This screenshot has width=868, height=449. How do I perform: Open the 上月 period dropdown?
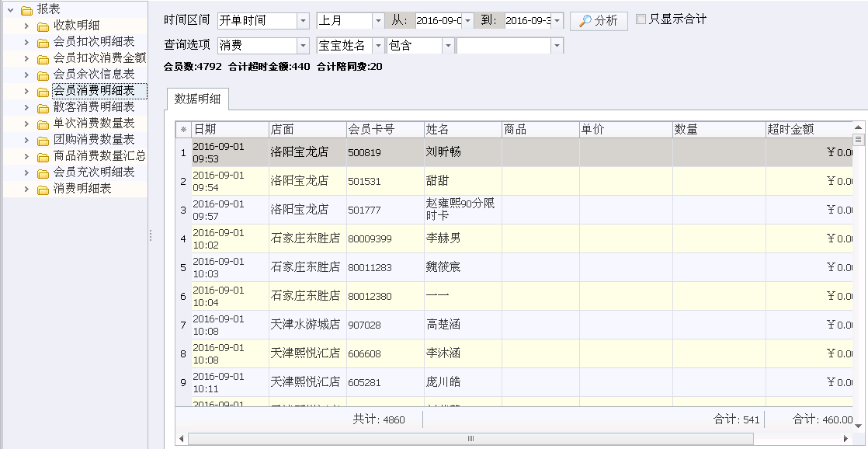coord(378,21)
